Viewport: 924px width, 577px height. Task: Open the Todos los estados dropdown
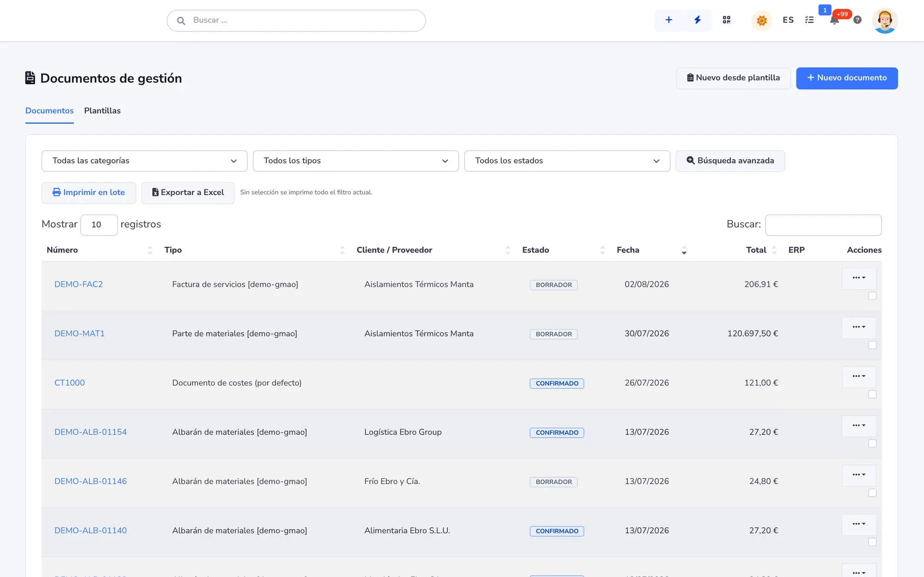567,161
